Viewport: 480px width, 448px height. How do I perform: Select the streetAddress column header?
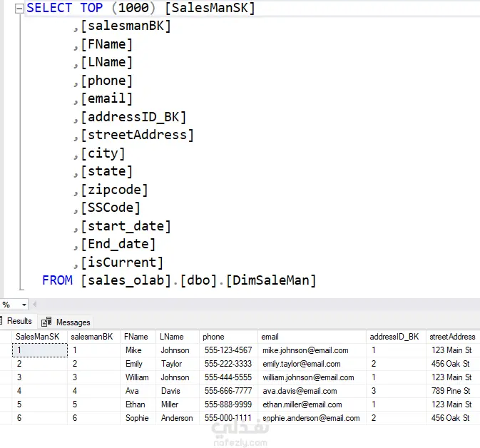pos(453,337)
